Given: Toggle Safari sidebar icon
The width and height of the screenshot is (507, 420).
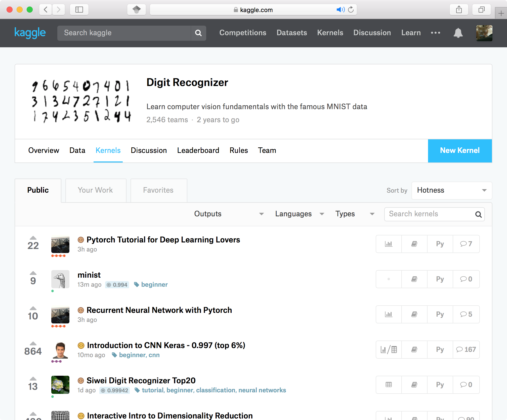Looking at the screenshot, I should point(79,10).
